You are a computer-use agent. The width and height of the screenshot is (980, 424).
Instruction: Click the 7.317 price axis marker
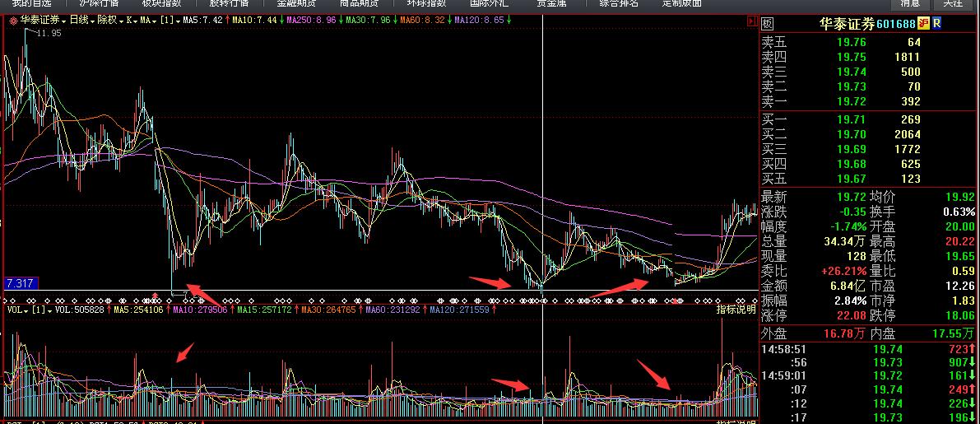pos(20,284)
